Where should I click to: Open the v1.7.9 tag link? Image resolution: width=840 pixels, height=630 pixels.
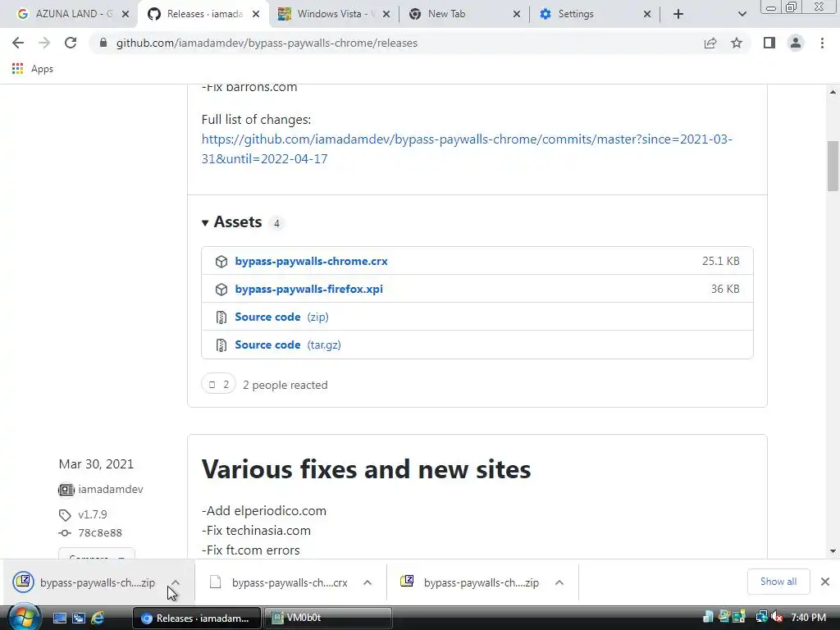(92, 514)
